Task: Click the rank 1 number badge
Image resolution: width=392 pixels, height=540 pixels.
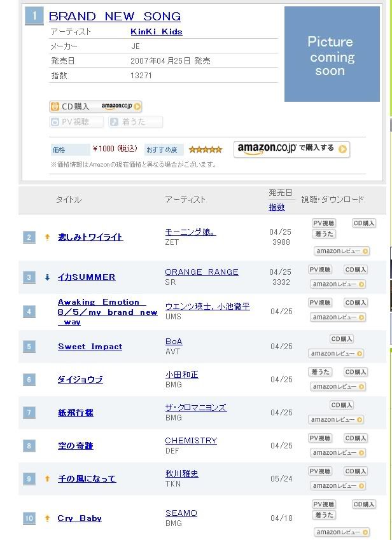Action: pyautogui.click(x=34, y=15)
